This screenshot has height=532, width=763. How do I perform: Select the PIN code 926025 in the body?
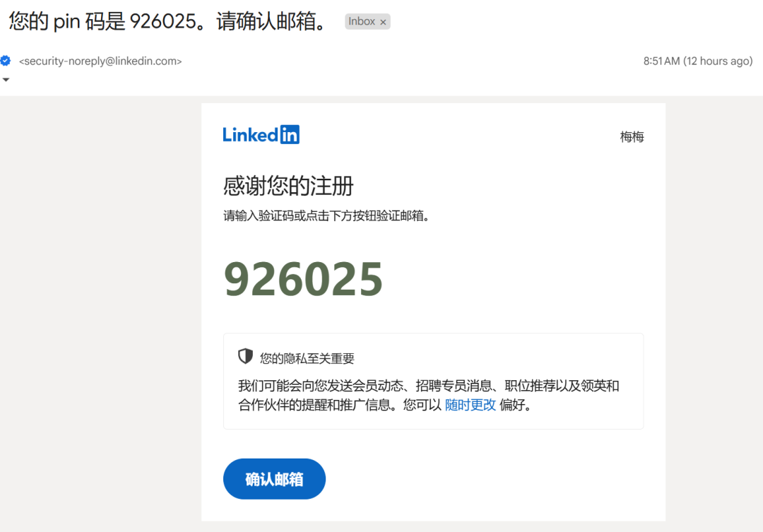pos(304,278)
